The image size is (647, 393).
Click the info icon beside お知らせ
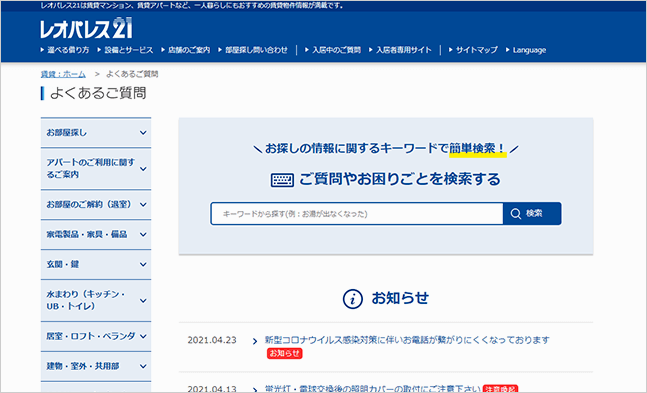pyautogui.click(x=353, y=299)
